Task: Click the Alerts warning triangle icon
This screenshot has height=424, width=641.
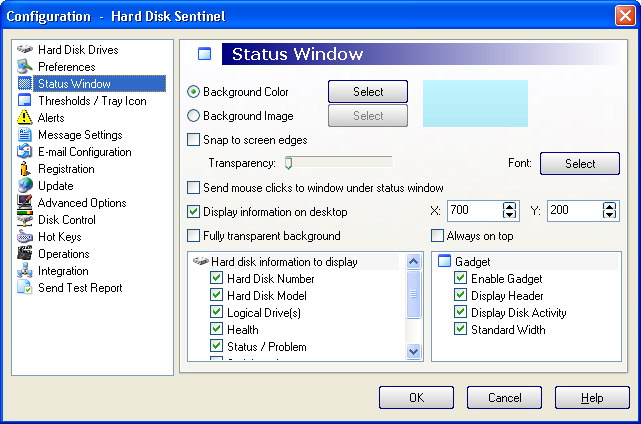Action: pos(25,117)
